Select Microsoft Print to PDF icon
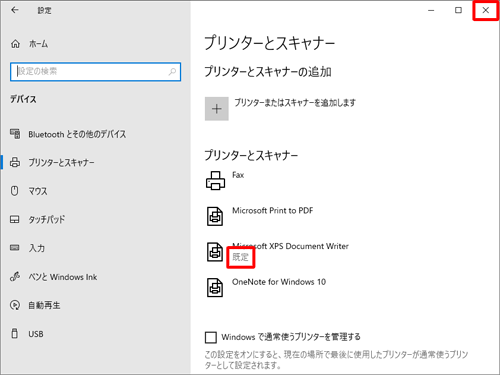The height and width of the screenshot is (375, 500). pos(215,216)
